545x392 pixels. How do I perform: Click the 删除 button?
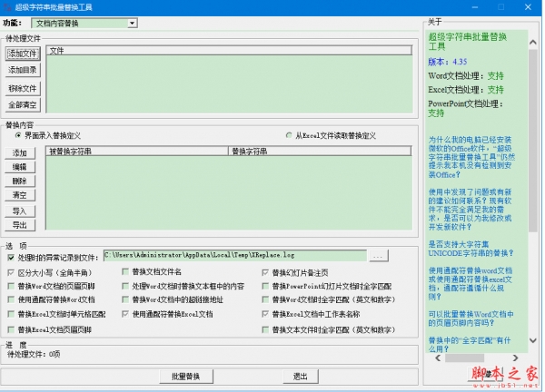coord(20,181)
